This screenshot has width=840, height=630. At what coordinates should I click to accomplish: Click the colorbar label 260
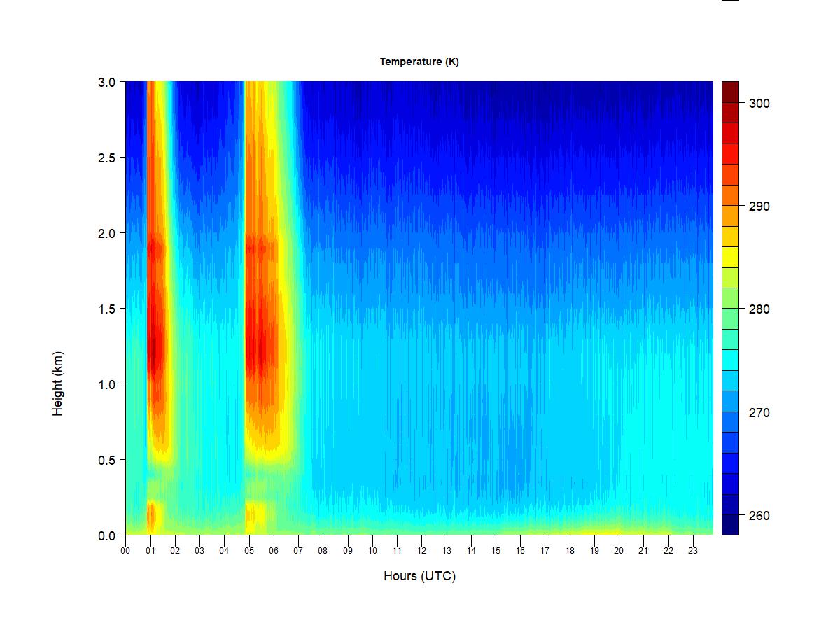(x=759, y=516)
